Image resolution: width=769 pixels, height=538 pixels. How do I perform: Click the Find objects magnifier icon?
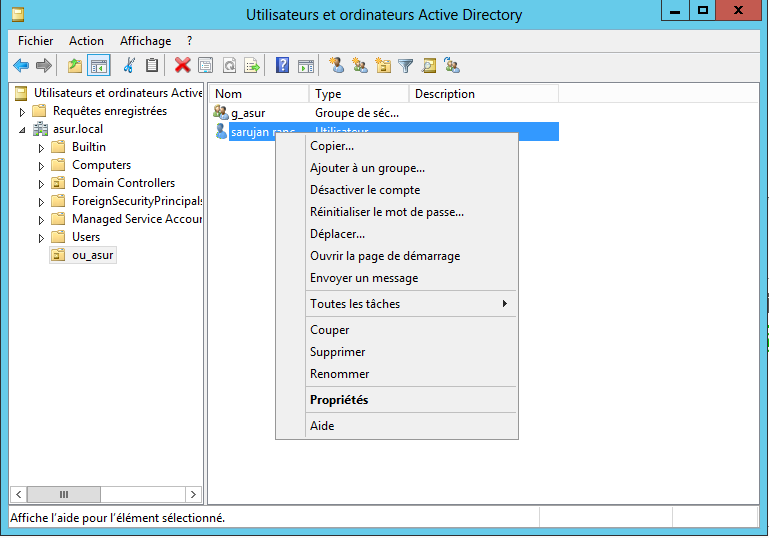[x=429, y=65]
